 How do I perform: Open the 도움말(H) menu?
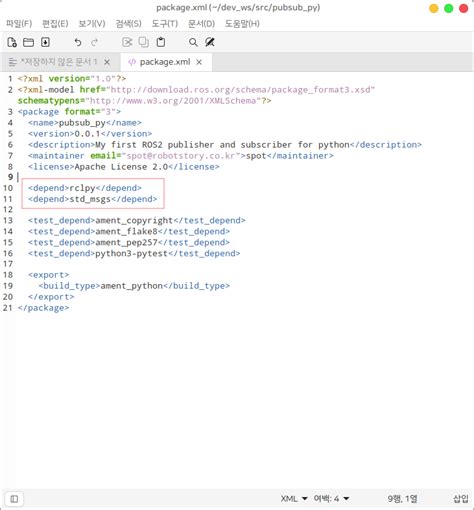click(242, 24)
